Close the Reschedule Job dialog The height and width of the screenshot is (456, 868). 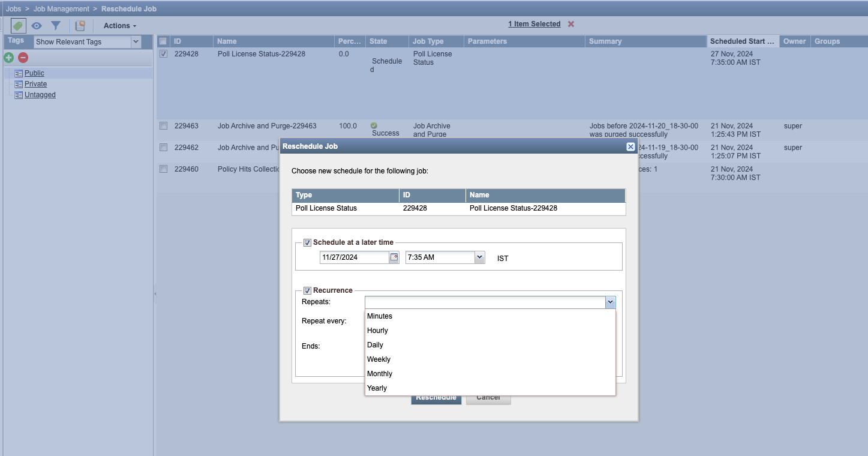pos(630,146)
